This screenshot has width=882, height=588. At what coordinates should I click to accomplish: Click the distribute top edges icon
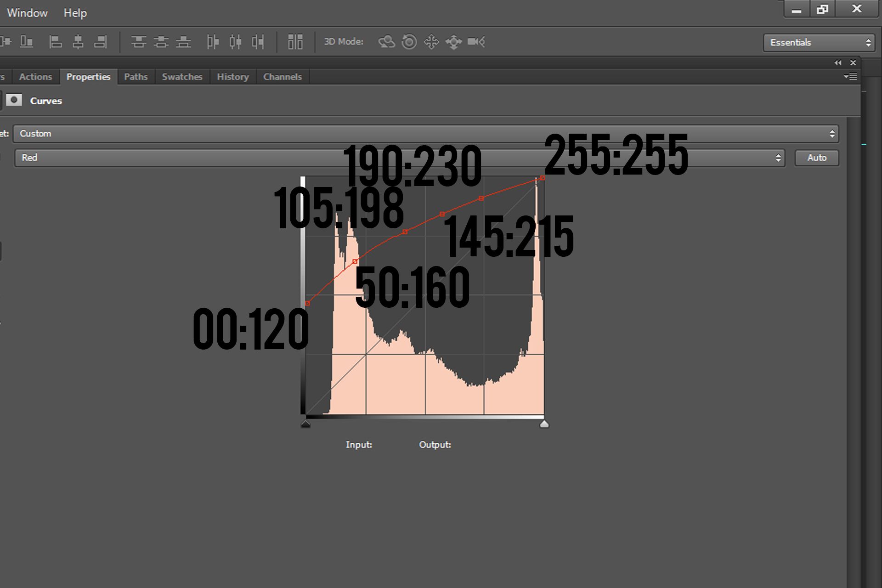click(x=138, y=42)
